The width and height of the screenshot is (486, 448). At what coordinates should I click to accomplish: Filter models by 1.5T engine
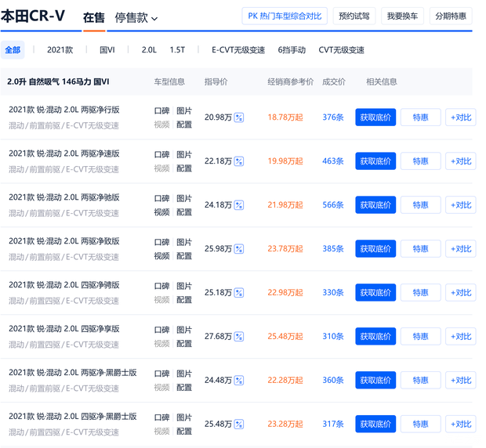[x=177, y=50]
